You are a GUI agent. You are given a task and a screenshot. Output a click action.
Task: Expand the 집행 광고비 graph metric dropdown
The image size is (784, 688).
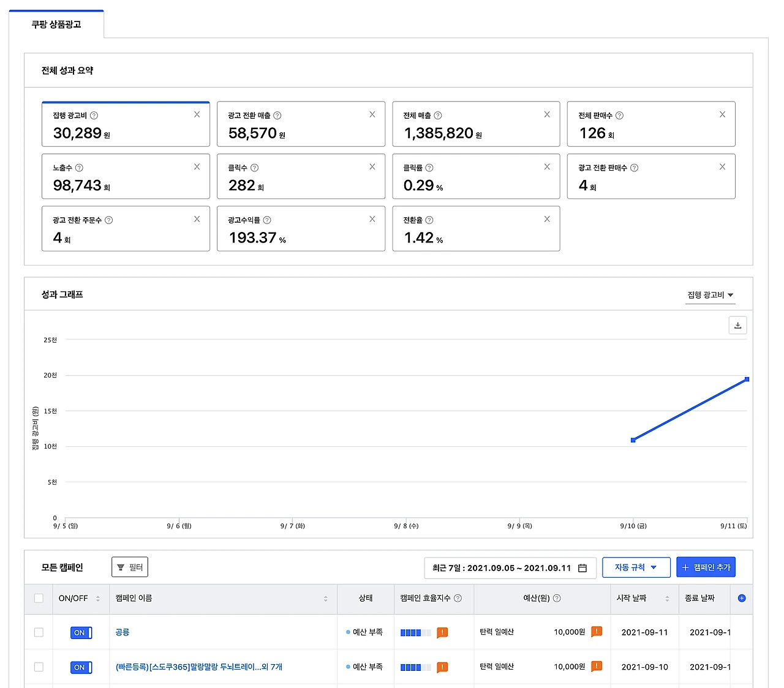[x=710, y=295]
